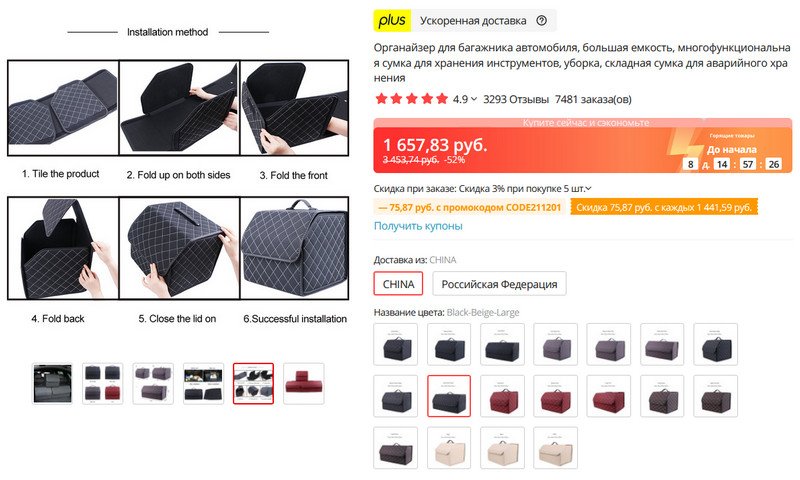Open the red folded organizer thumbnail
800x480 pixels.
pos(304,384)
